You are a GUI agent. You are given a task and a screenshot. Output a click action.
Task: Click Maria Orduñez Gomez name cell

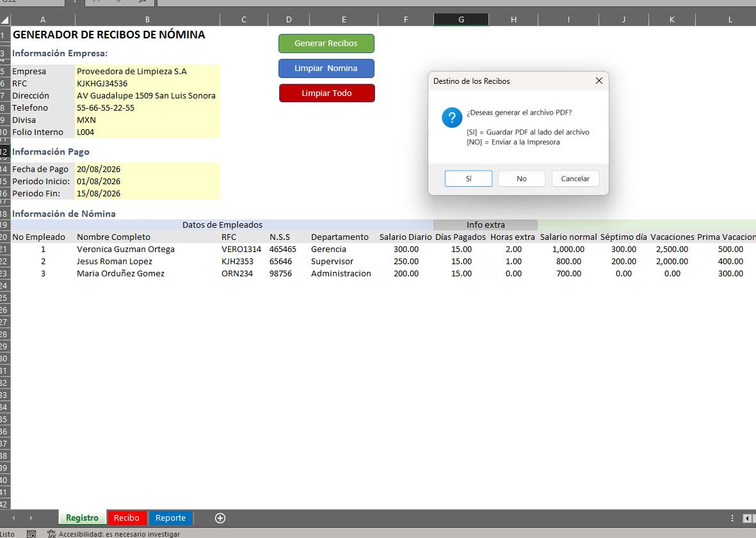pos(147,273)
